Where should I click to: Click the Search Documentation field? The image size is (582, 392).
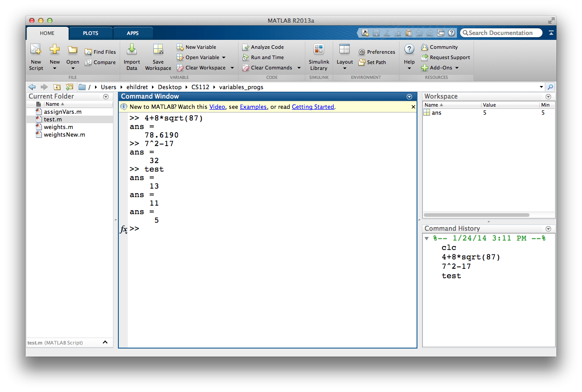point(501,33)
